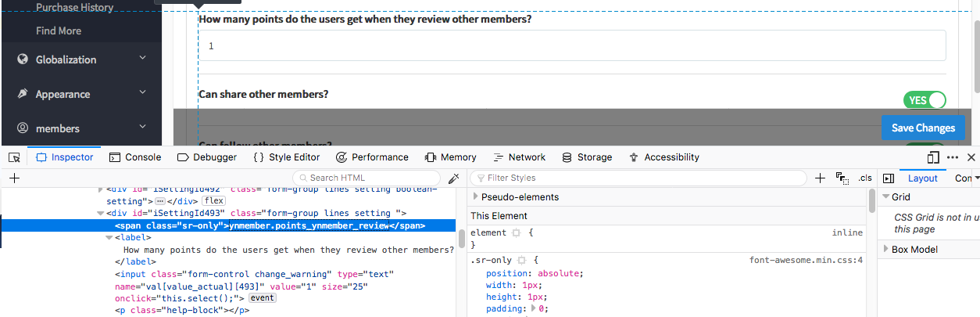Add a new style rule with plus icon
Screen dimensions: 980x317
820,178
